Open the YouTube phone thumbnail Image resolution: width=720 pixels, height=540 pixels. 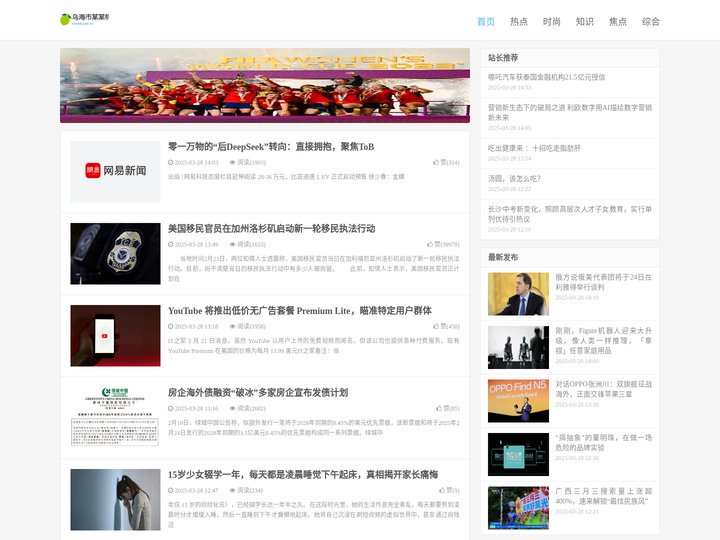click(115, 336)
